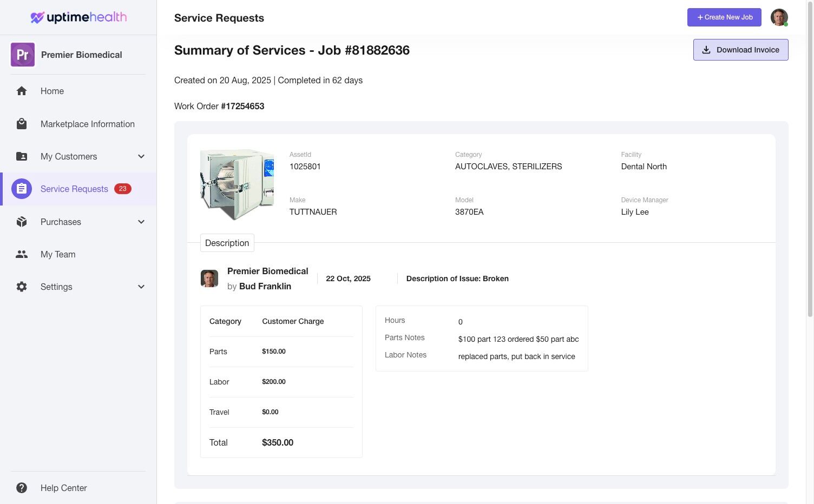Expand the Purchases submenu chevron

click(141, 222)
